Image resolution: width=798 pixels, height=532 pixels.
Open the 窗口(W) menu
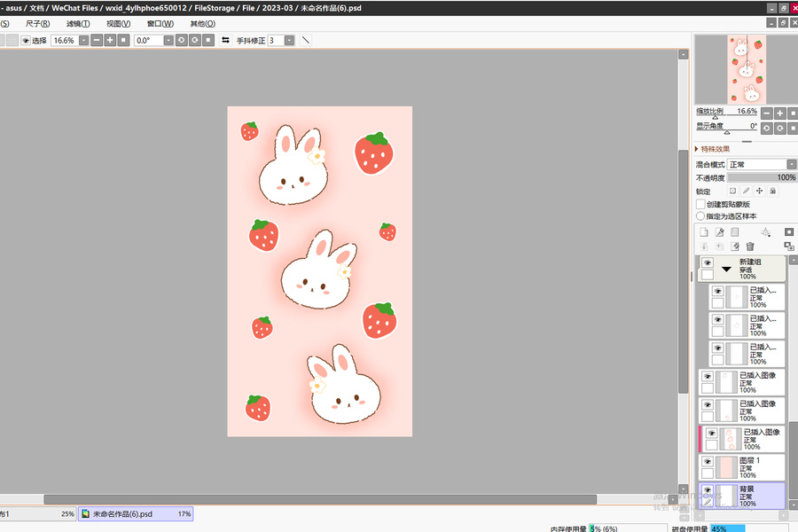coord(160,23)
